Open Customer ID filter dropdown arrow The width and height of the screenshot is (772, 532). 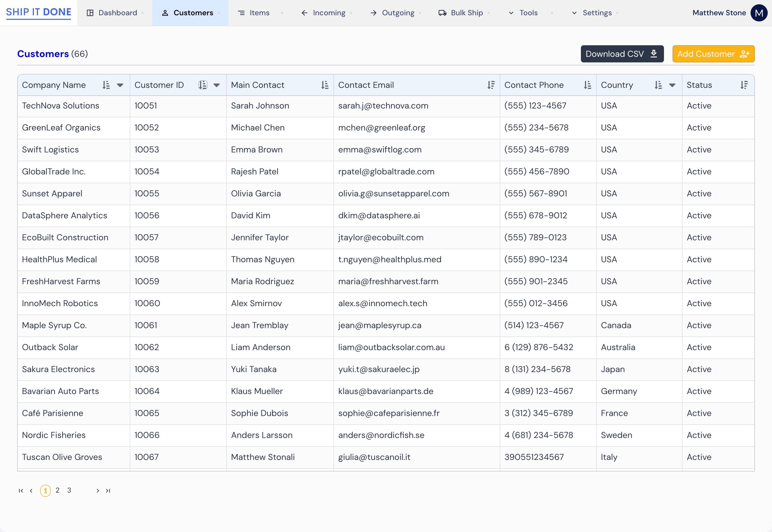216,85
